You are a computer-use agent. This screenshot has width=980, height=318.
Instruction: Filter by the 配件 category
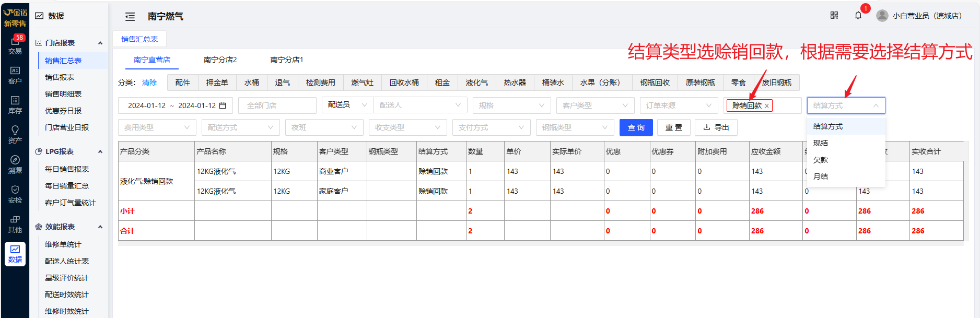pos(183,83)
